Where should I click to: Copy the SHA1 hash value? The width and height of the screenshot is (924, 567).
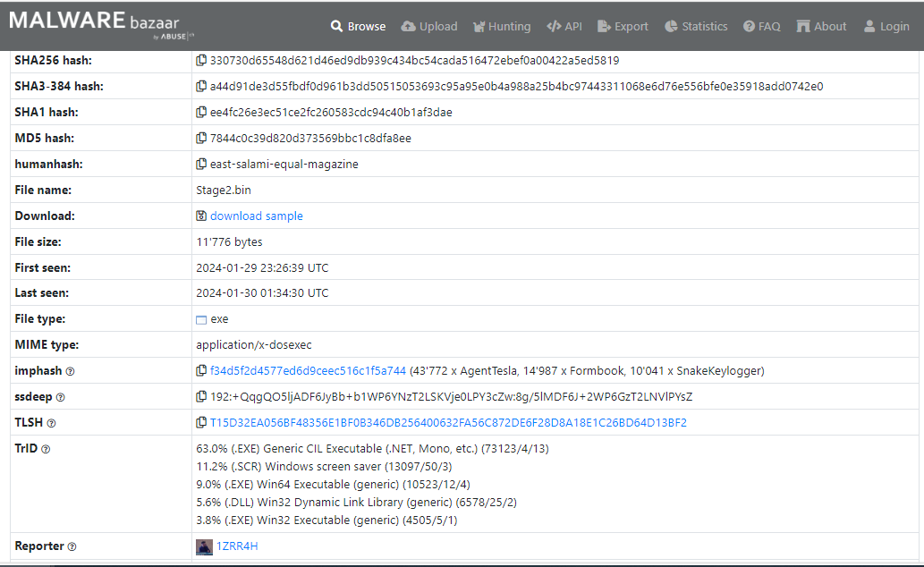(x=201, y=113)
